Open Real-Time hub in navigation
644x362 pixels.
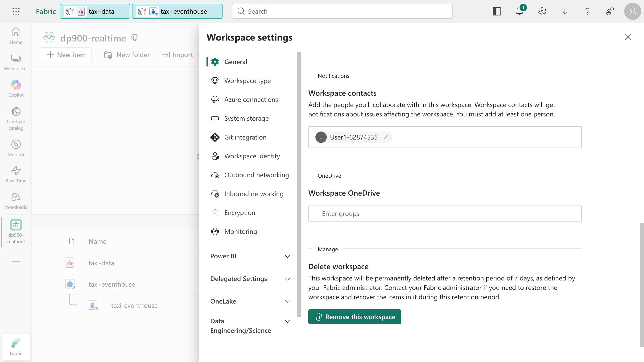click(16, 174)
